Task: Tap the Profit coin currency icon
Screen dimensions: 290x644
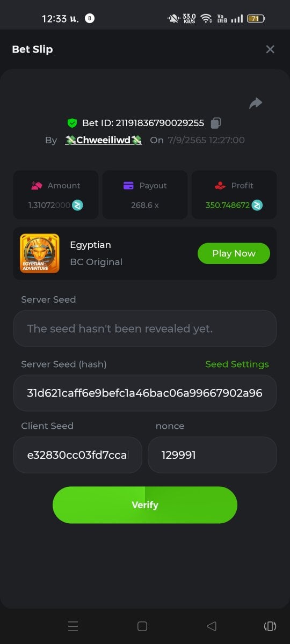Action: pyautogui.click(x=257, y=205)
